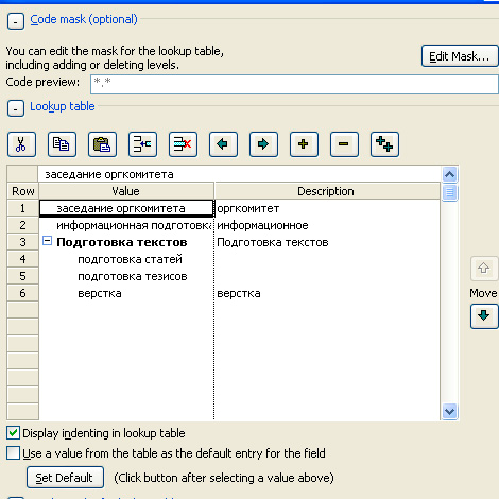
Task: Click row header number 1
Action: [x=22, y=208]
